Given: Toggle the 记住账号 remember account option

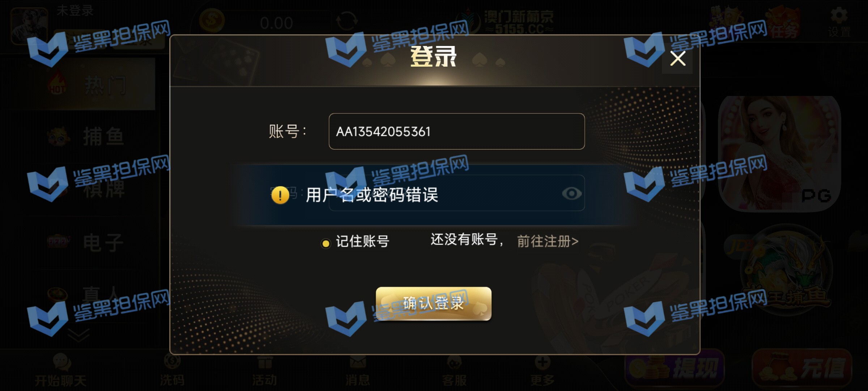Looking at the screenshot, I should [x=355, y=241].
